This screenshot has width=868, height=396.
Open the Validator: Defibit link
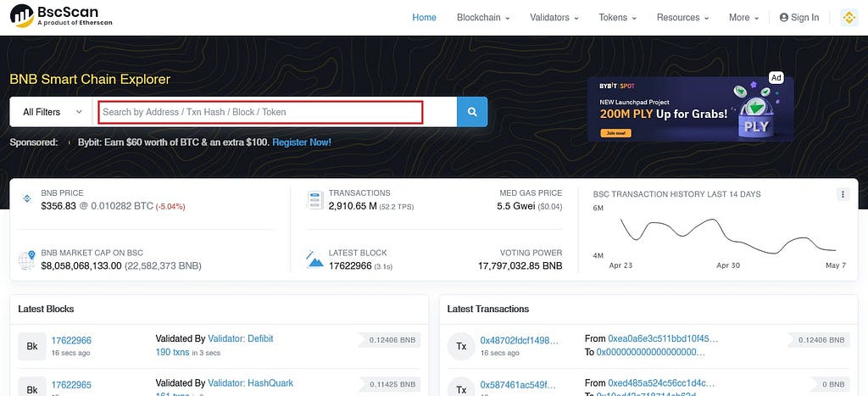[240, 338]
